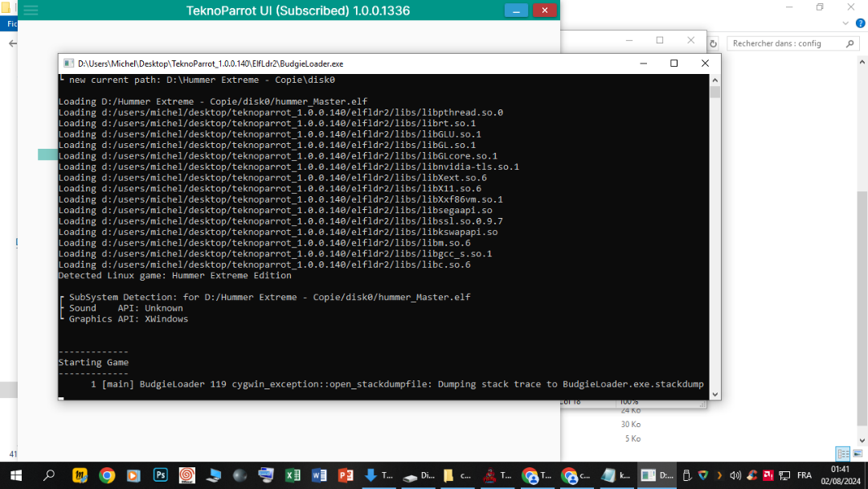Open the TeknoParrot hamburger menu
The width and height of the screenshot is (868, 489).
(x=31, y=10)
